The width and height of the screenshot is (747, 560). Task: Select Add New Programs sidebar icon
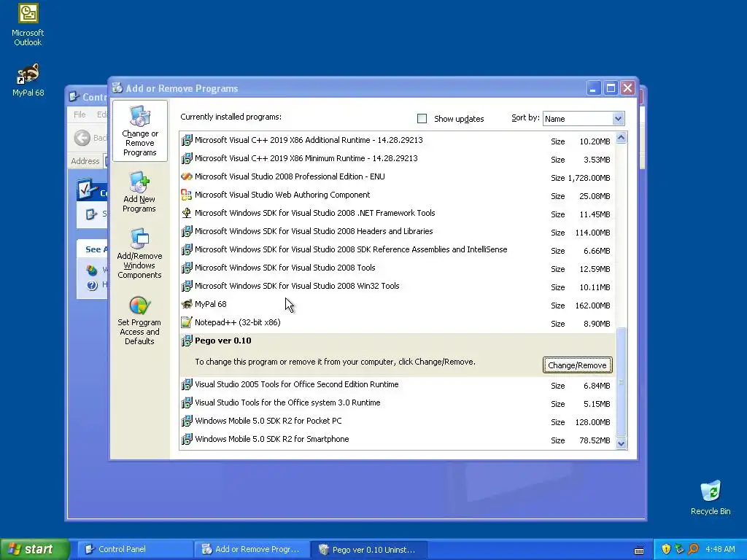(139, 192)
